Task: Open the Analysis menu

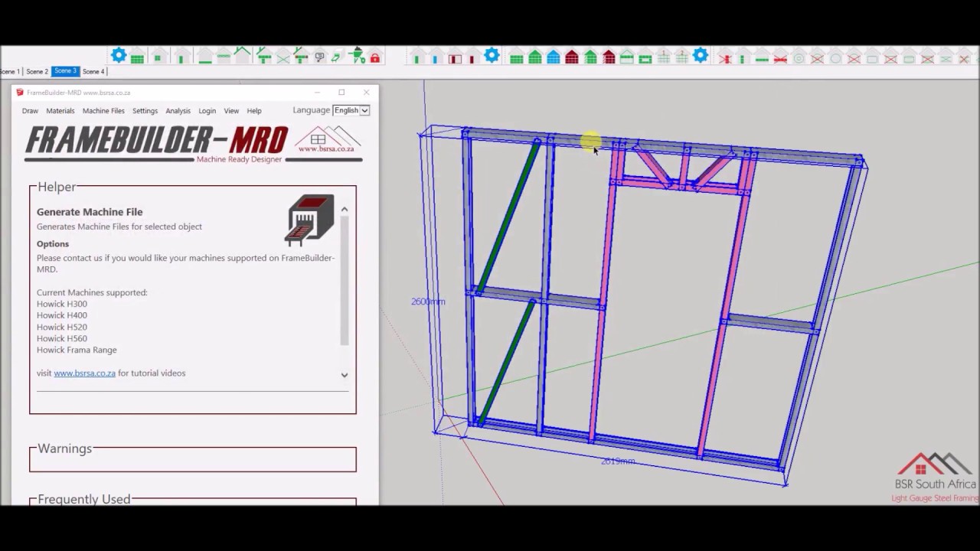Action: tap(178, 111)
